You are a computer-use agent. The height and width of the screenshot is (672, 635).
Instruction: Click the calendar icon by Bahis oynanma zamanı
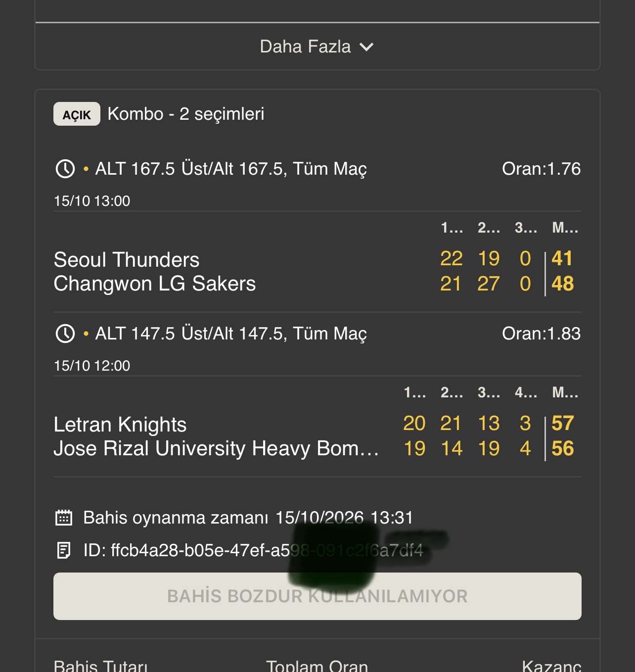63,518
